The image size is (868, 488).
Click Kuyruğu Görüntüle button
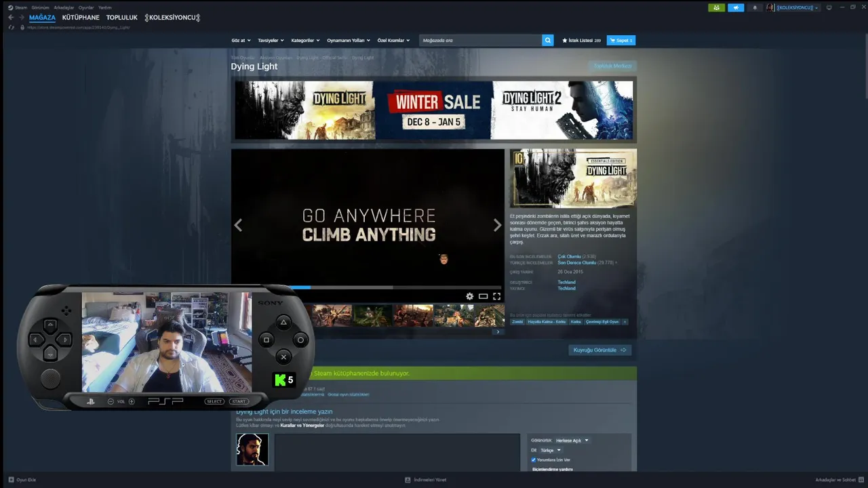pos(600,350)
